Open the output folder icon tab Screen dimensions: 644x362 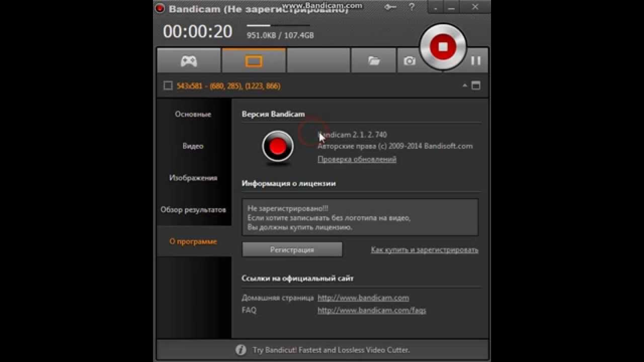click(374, 61)
